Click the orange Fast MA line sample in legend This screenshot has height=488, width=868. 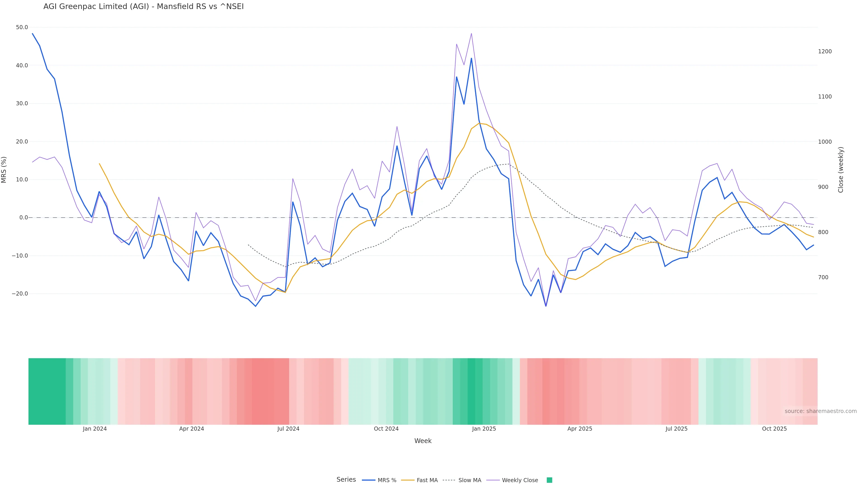408,480
